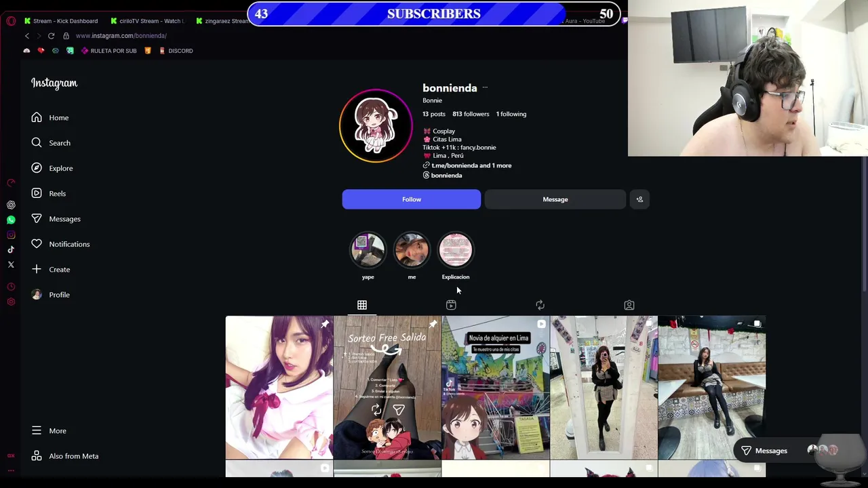This screenshot has width=868, height=488.
Task: Open X (Twitter) in Opera sidebar
Action: pyautogui.click(x=11, y=264)
